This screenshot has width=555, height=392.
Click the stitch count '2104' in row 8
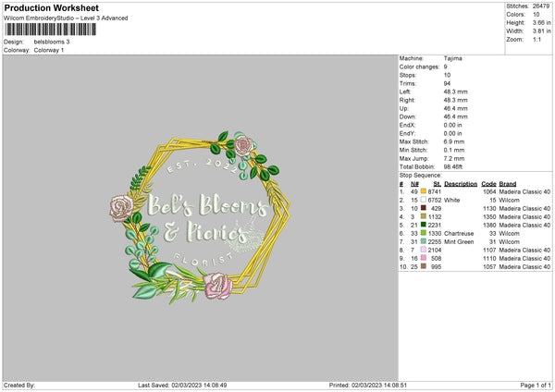[435, 250]
